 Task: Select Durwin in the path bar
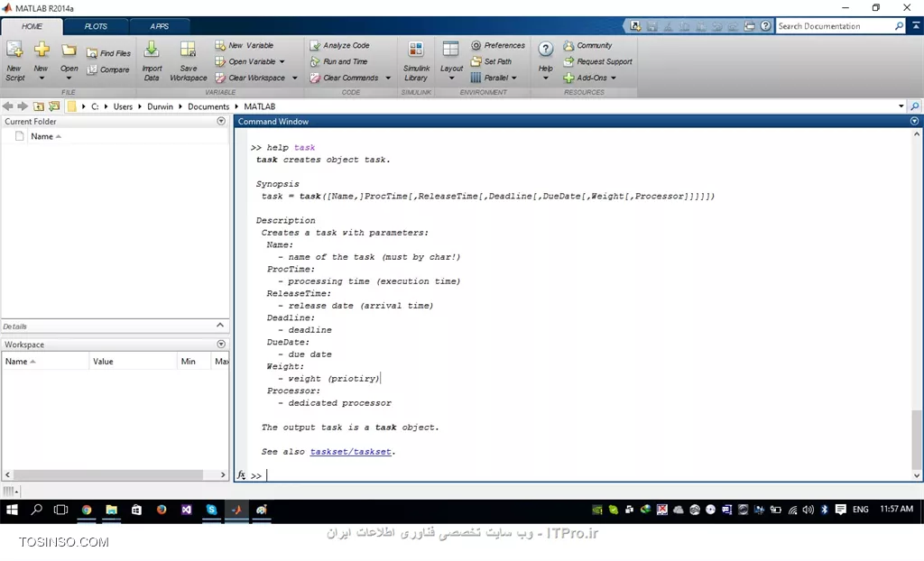point(160,106)
